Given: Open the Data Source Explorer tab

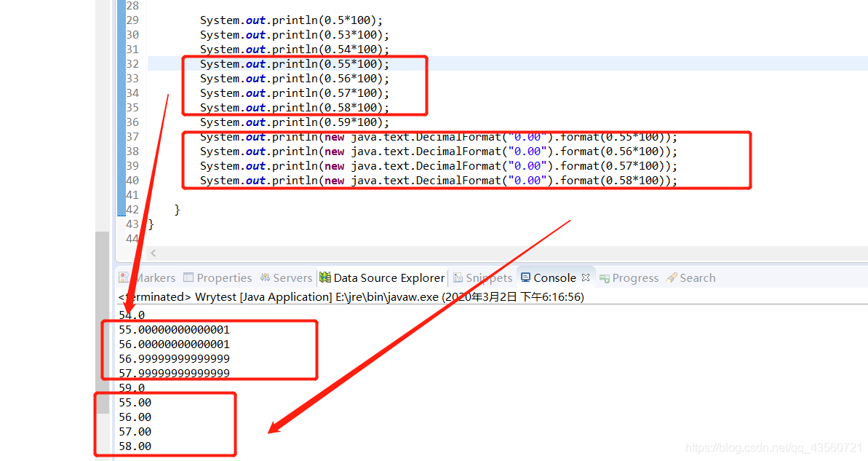Looking at the screenshot, I should pyautogui.click(x=382, y=277).
